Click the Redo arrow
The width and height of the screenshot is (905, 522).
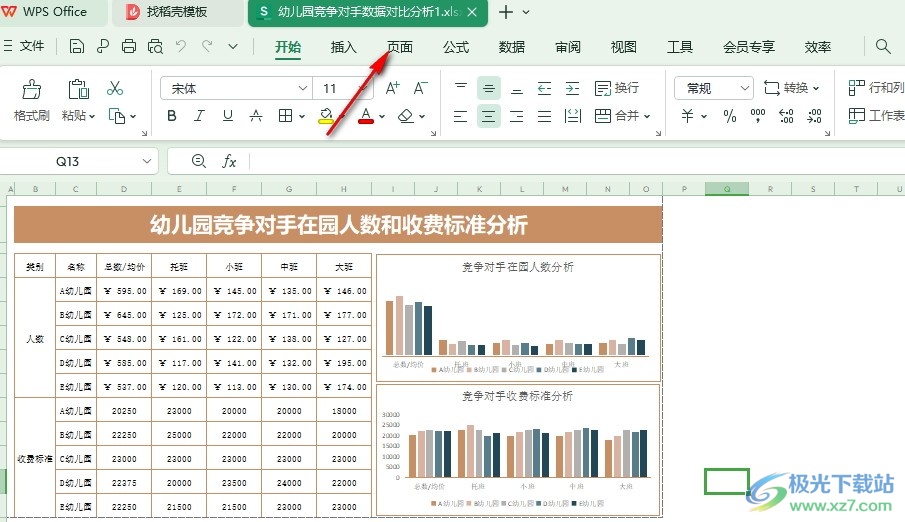pyautogui.click(x=207, y=46)
